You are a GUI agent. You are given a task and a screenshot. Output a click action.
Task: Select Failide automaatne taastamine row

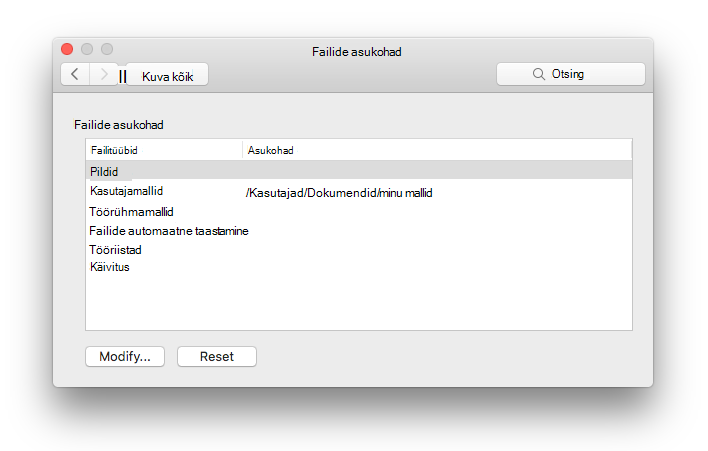coord(359,231)
